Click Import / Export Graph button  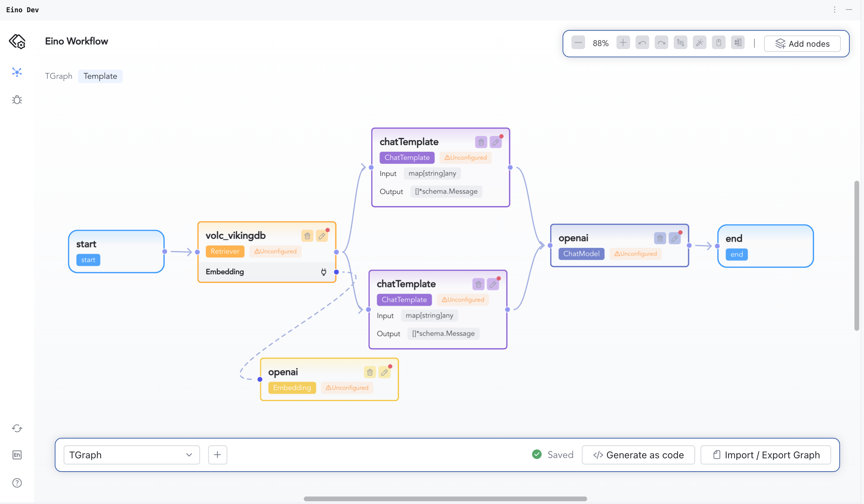765,455
